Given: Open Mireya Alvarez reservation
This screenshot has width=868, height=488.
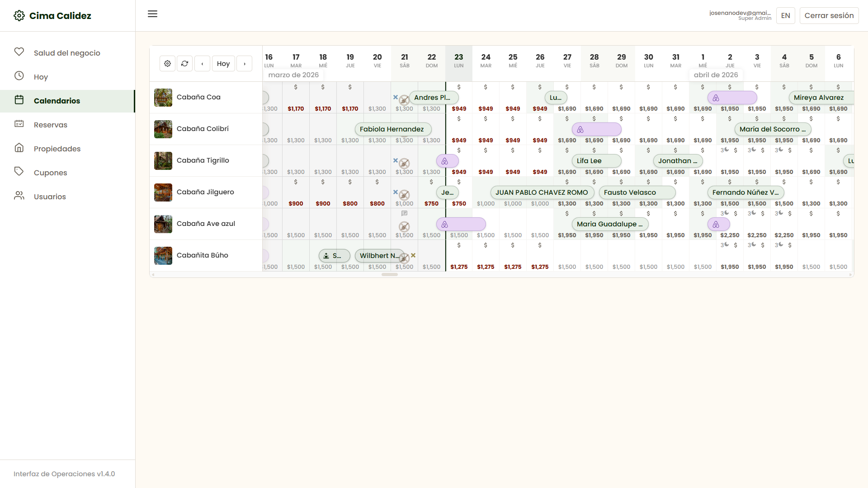Looking at the screenshot, I should pyautogui.click(x=821, y=98).
